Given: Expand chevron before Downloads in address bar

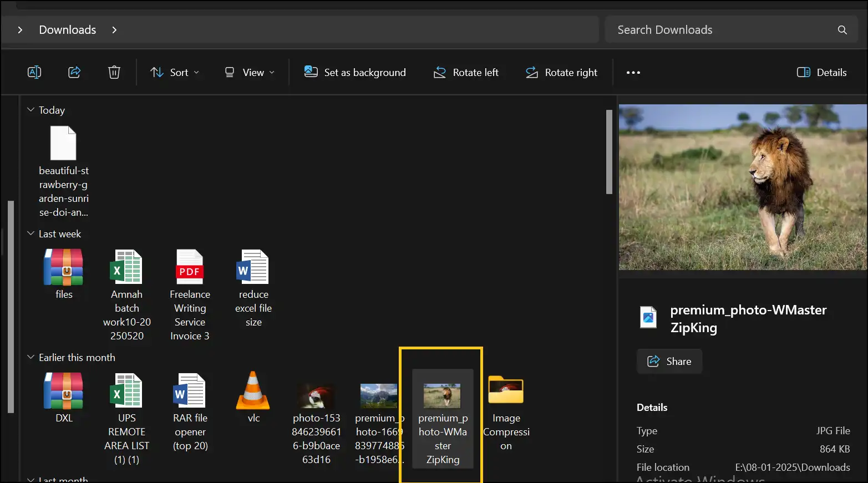Looking at the screenshot, I should click(x=20, y=30).
